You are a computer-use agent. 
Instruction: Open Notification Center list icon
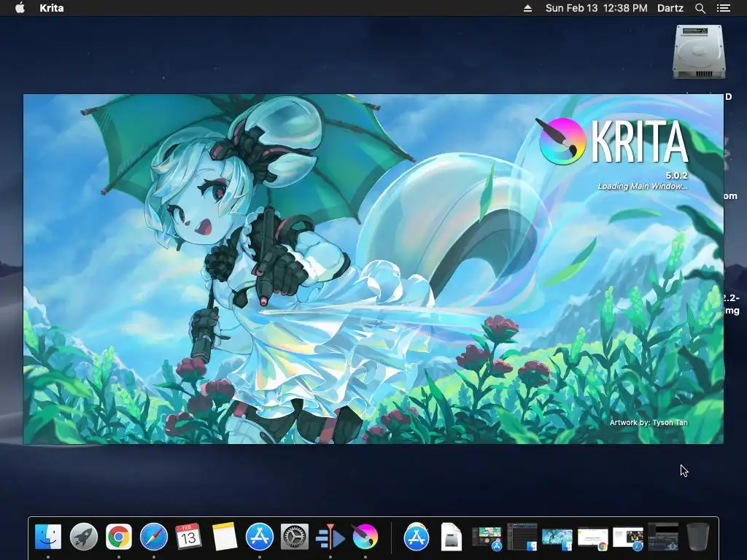723,8
